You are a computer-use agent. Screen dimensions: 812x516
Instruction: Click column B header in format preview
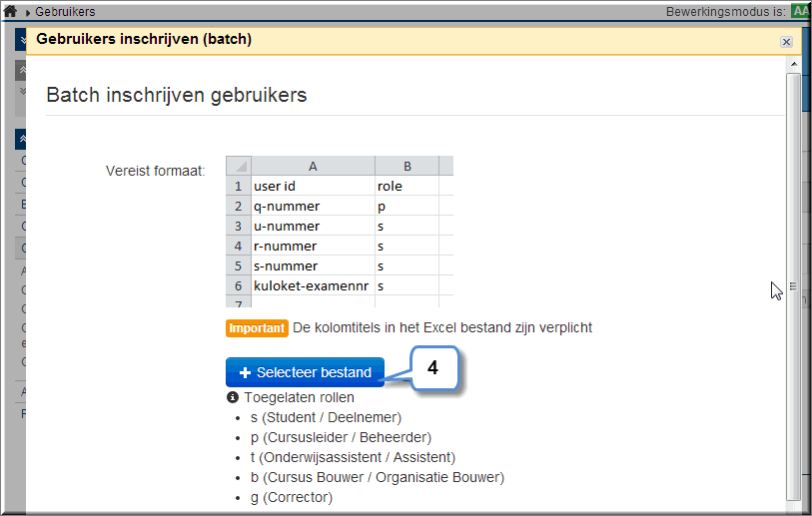tap(407, 166)
